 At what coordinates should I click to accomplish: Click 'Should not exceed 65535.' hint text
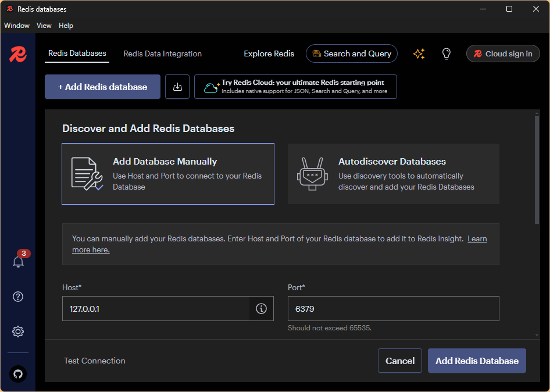pos(330,328)
